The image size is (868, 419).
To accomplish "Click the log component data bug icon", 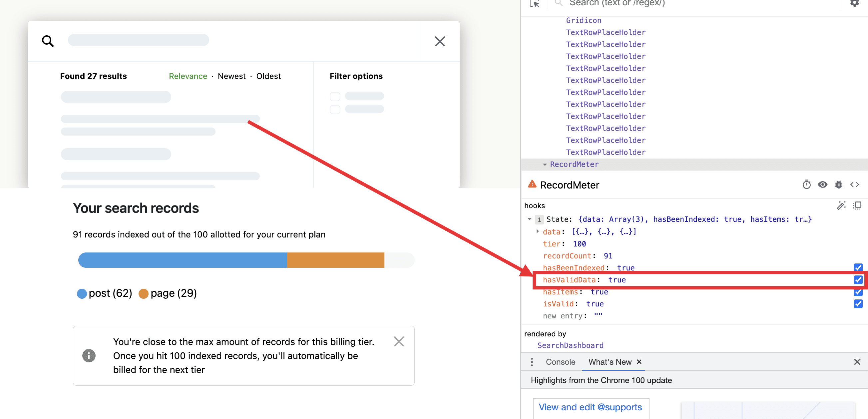I will (838, 185).
